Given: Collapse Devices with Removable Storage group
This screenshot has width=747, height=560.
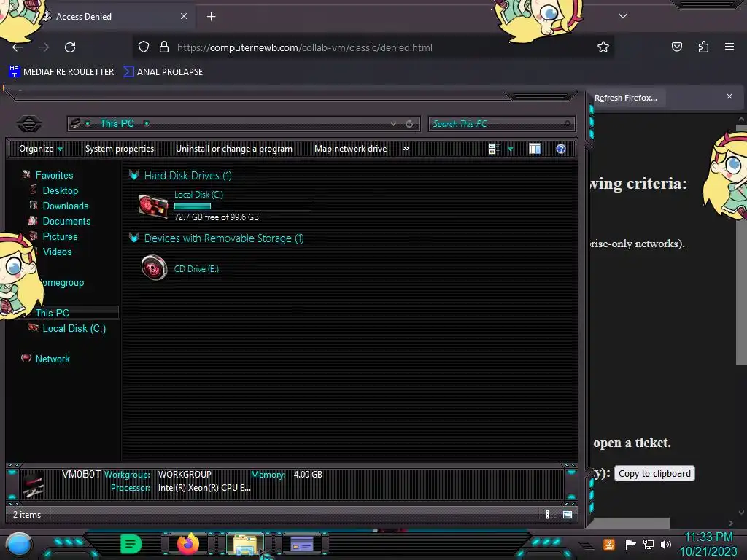Looking at the screenshot, I should click(x=134, y=238).
